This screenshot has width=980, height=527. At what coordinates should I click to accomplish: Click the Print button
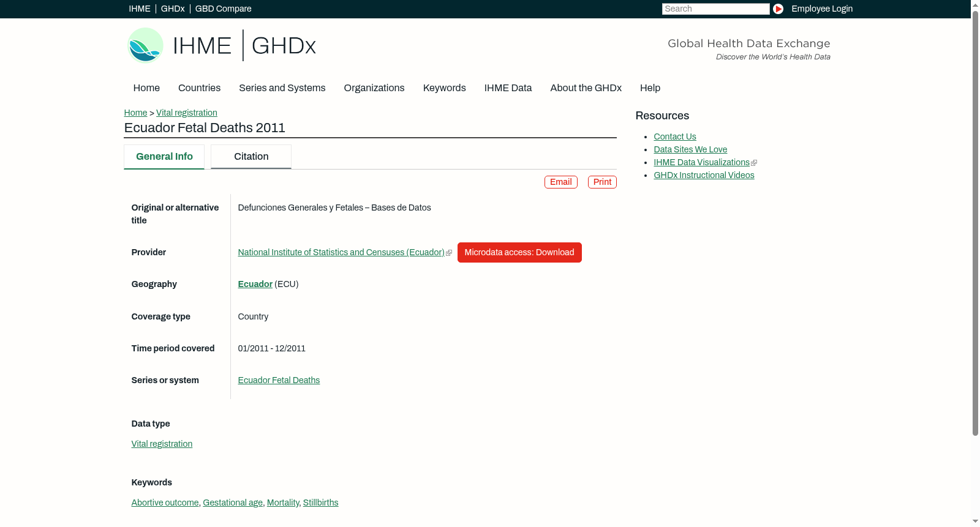coord(602,182)
